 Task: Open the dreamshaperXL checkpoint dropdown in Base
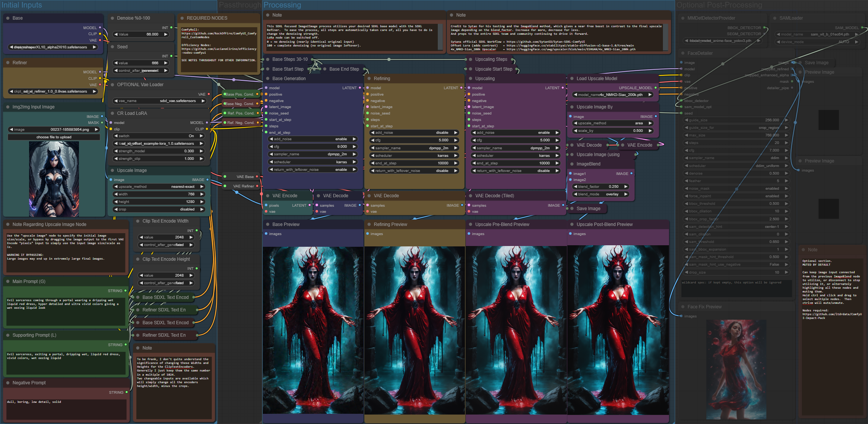click(53, 47)
